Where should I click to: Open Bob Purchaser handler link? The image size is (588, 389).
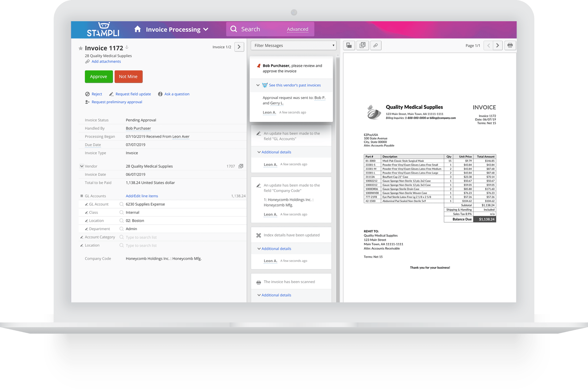click(x=138, y=128)
